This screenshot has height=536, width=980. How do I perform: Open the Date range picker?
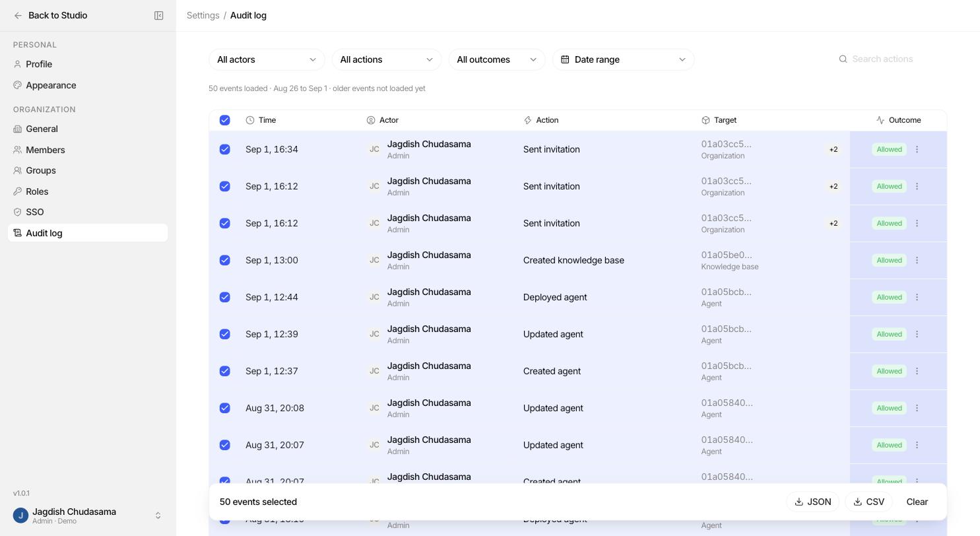(624, 59)
